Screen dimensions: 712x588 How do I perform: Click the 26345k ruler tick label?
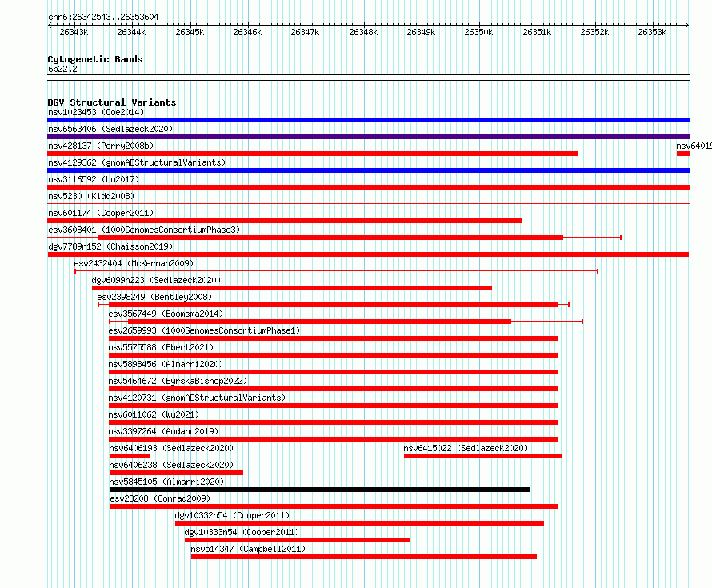click(190, 32)
